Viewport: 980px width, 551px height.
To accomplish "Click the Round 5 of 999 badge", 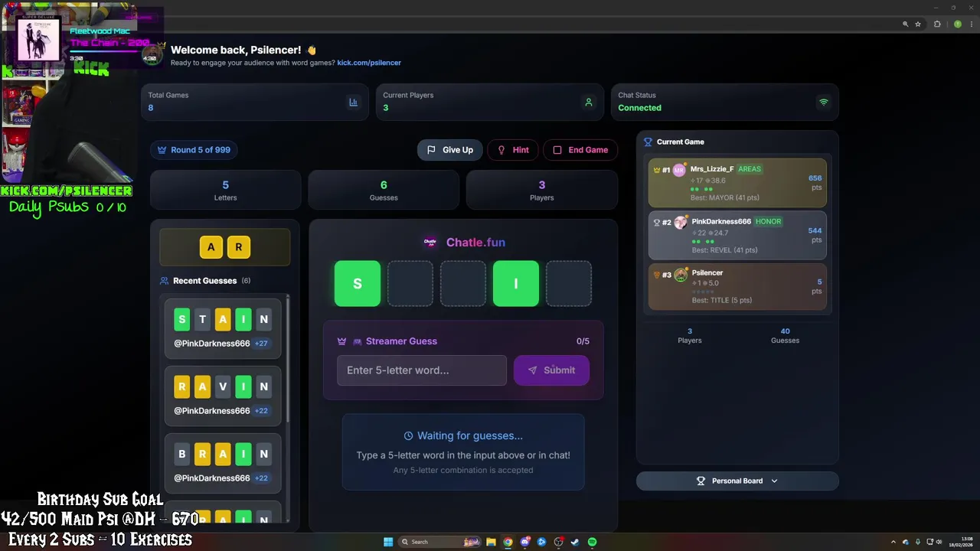I will click(194, 150).
